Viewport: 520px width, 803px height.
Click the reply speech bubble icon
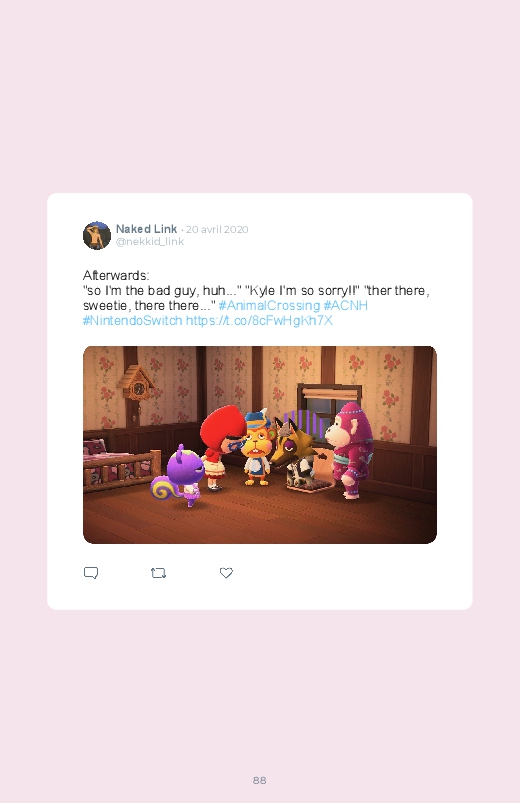[91, 573]
